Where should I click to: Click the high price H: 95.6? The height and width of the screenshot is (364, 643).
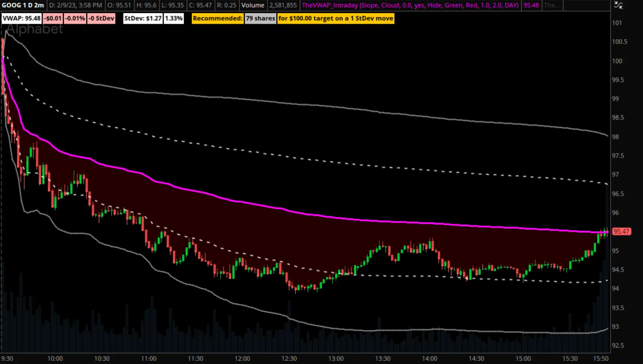coord(146,5)
